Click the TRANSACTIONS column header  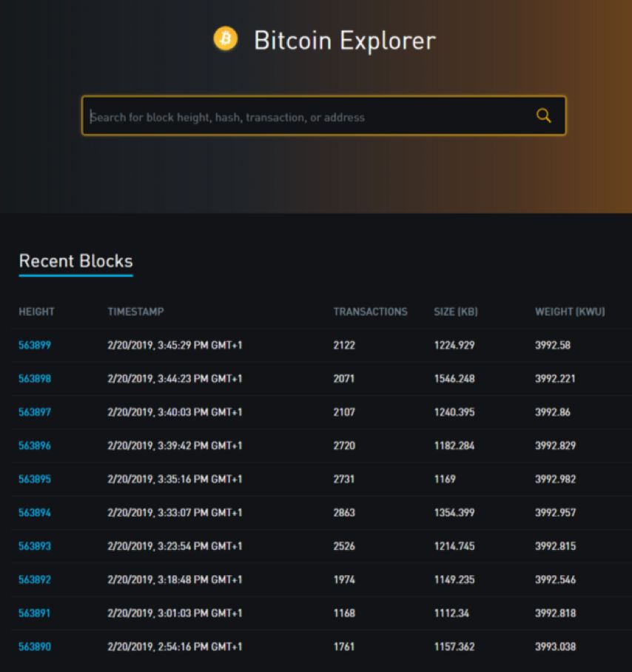coord(371,312)
